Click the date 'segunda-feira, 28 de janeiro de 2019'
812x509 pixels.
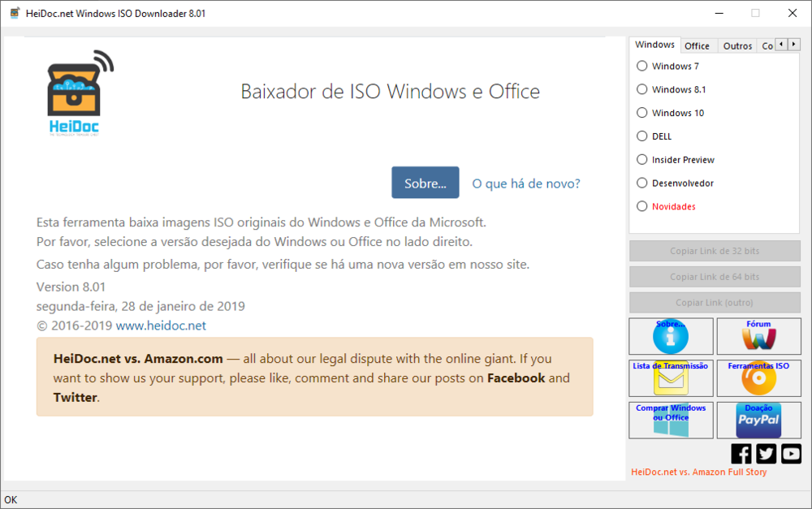pos(140,306)
